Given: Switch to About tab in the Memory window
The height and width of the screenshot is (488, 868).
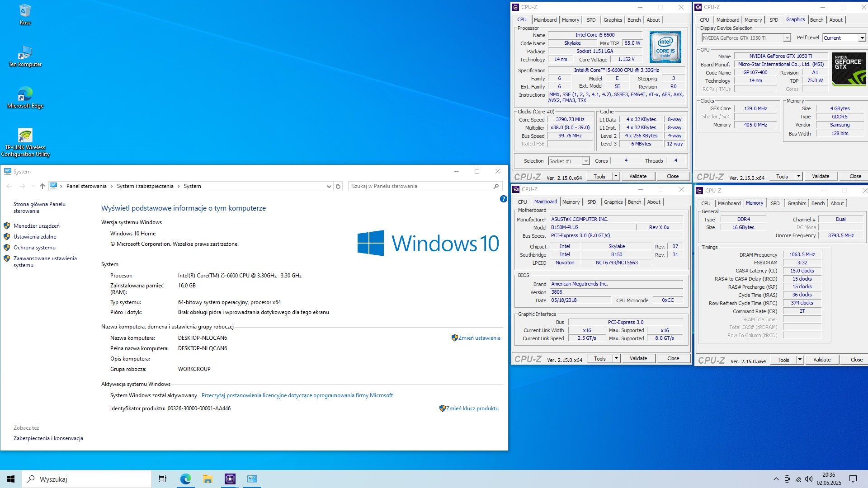Looking at the screenshot, I should pyautogui.click(x=837, y=203).
